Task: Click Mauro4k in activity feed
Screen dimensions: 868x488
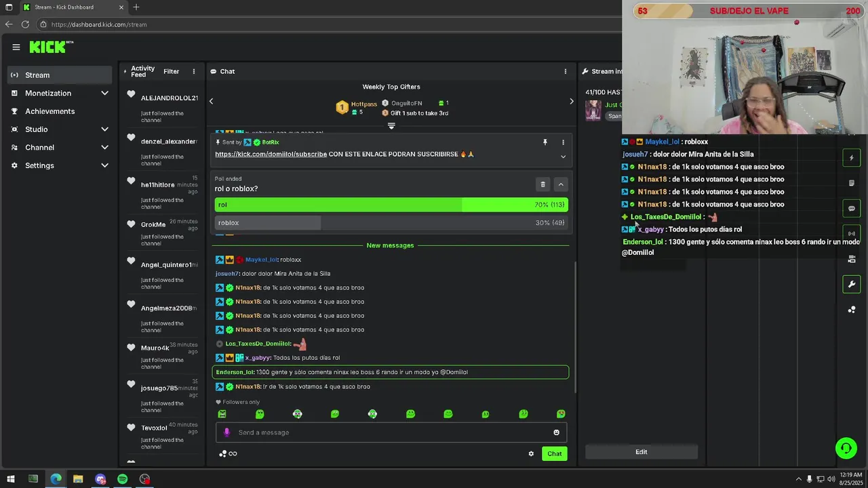Action: pos(155,348)
